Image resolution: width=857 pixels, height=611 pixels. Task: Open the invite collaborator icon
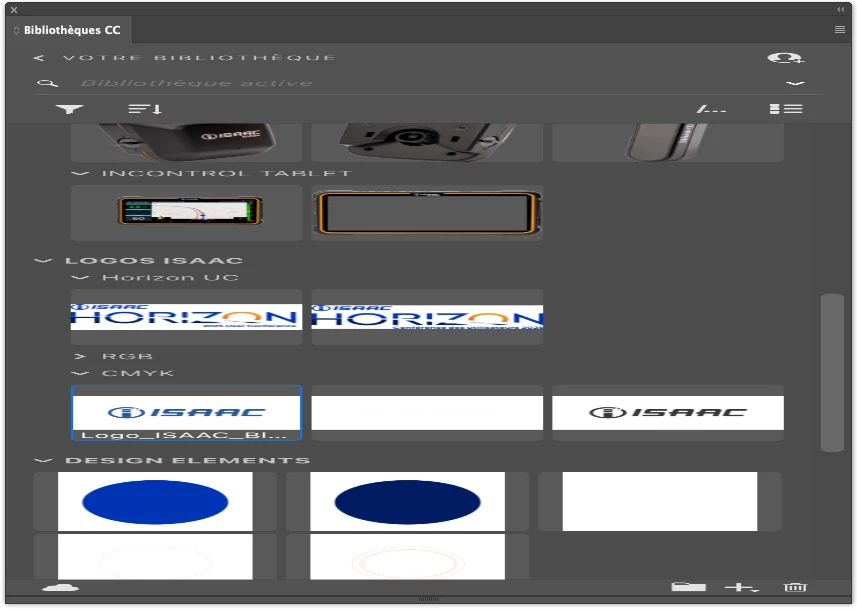[785, 58]
